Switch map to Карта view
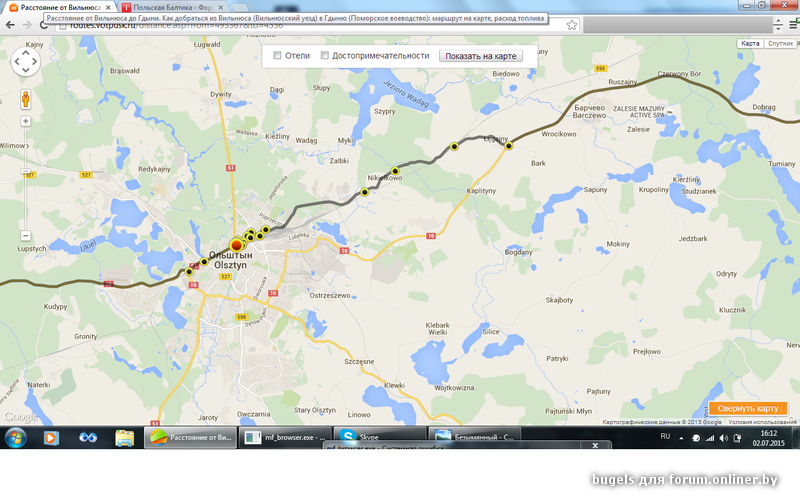 tap(750, 43)
